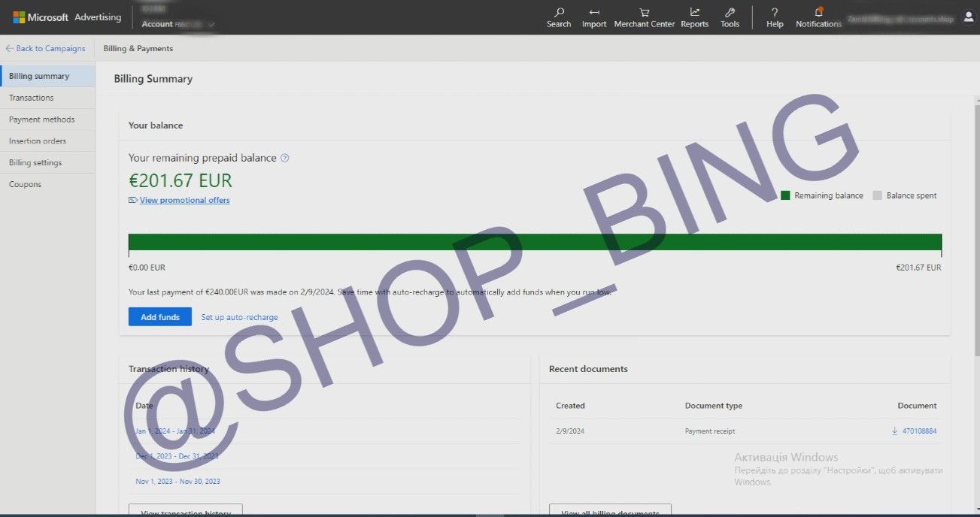The width and height of the screenshot is (980, 517).
Task: Click the Help question mark icon
Action: click(775, 12)
